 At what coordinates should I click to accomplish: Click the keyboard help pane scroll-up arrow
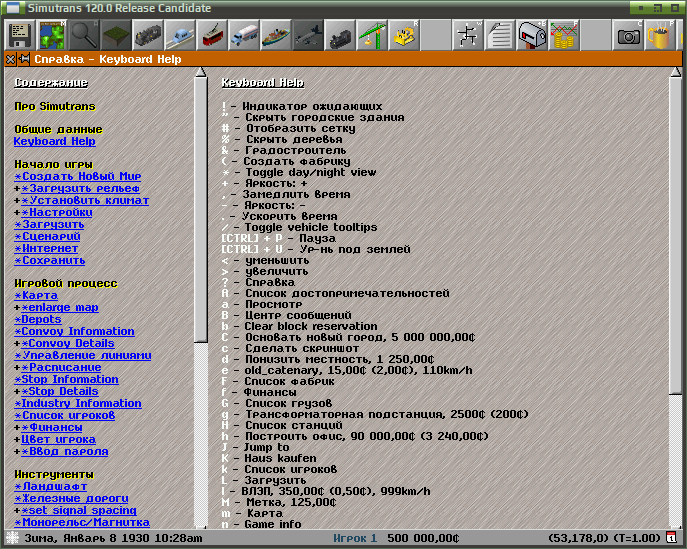[x=676, y=72]
